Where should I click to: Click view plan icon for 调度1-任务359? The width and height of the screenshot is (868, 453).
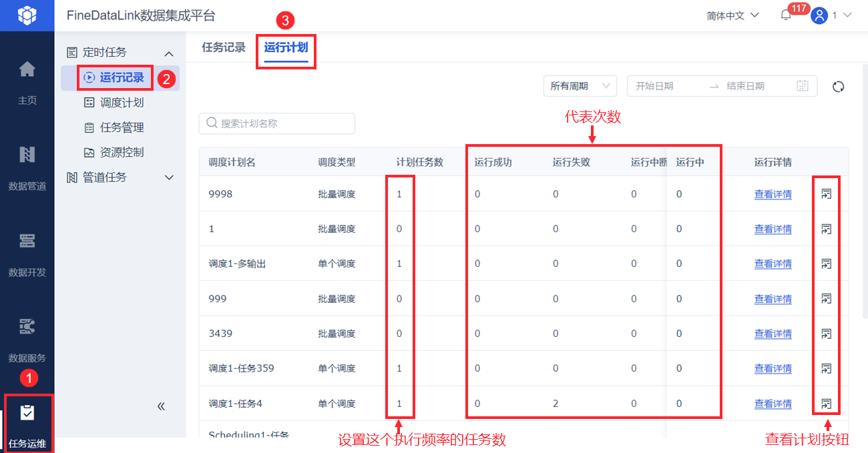(x=827, y=368)
